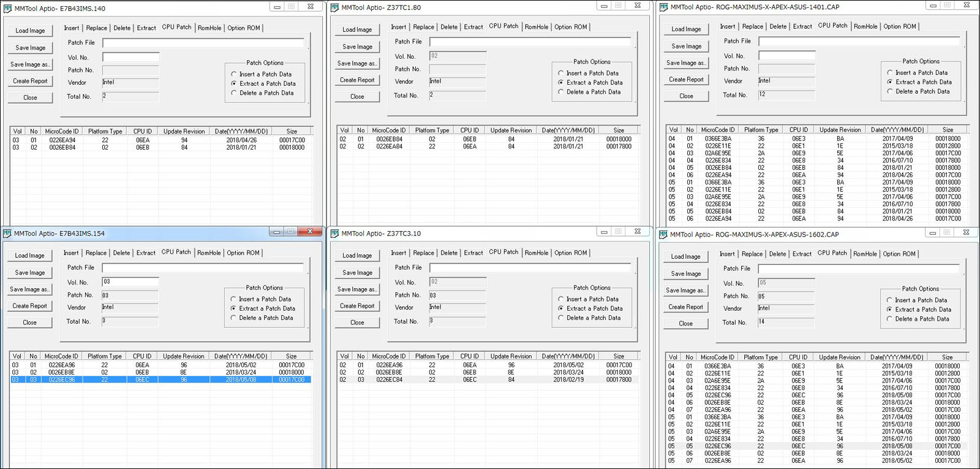This screenshot has height=469, width=980.
Task: Click the Patch File field in 1602.CAP window
Action: point(859,269)
